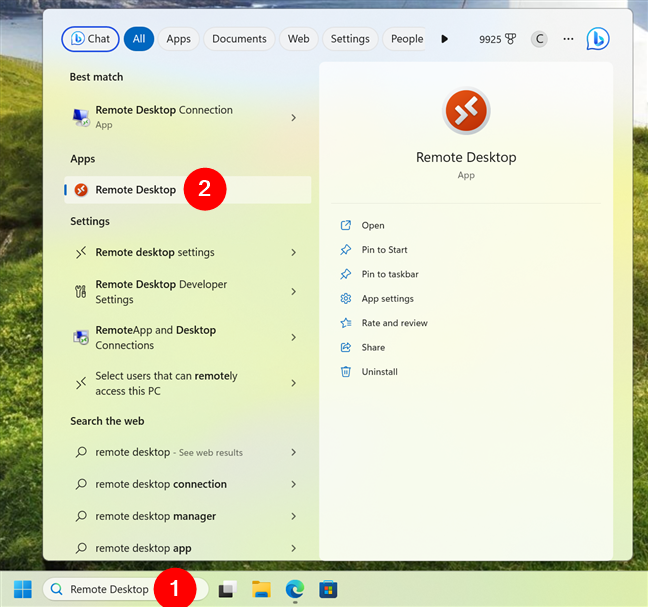Open Microsoft Store from the taskbar
Viewport: 648px width, 607px height.
point(328,589)
